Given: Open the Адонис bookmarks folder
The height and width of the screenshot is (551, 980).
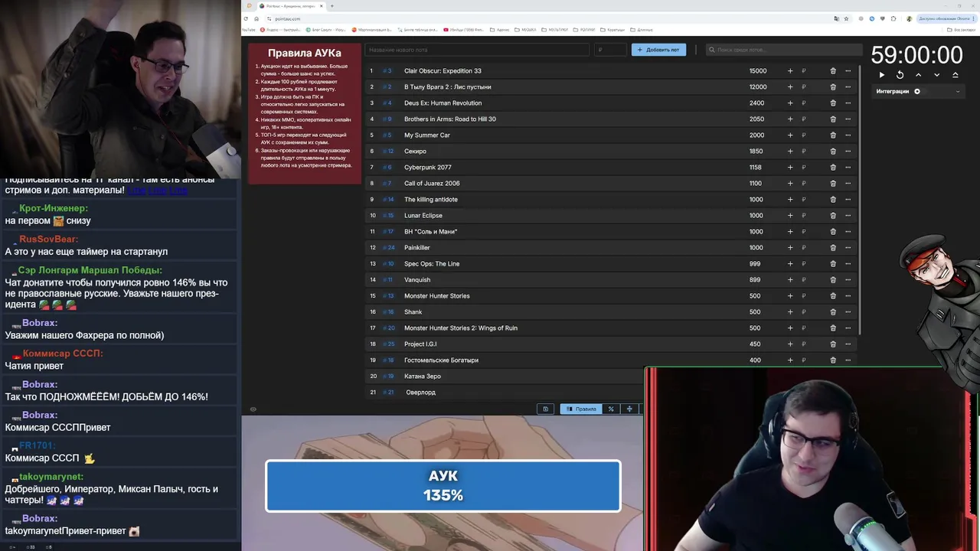Looking at the screenshot, I should click(499, 30).
